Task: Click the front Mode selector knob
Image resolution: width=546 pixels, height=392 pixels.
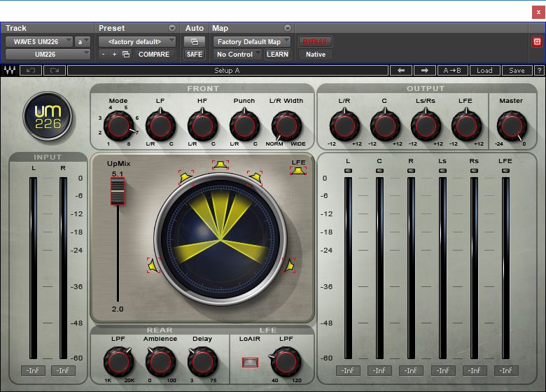Action: (x=118, y=126)
